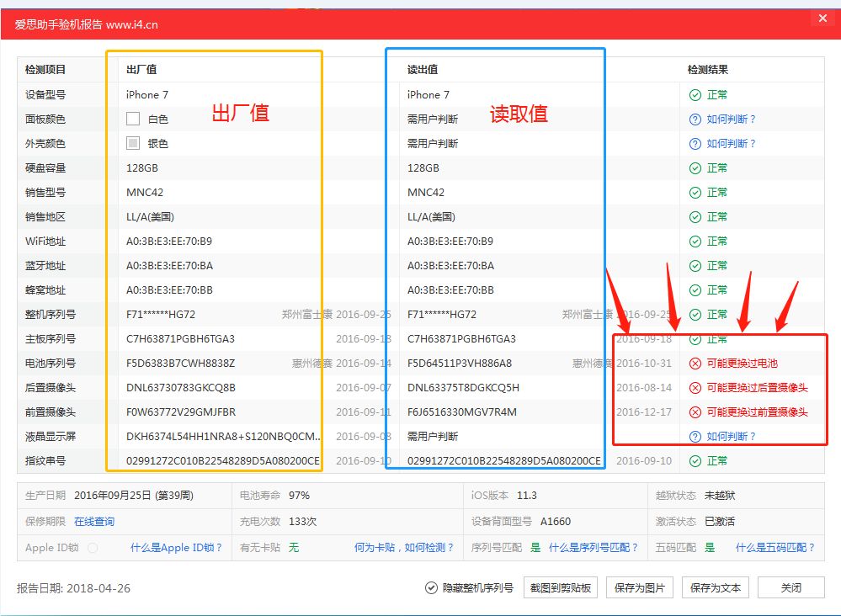Open the 何为卡贴，如何检测 link
The height and width of the screenshot is (616, 841).
point(402,547)
